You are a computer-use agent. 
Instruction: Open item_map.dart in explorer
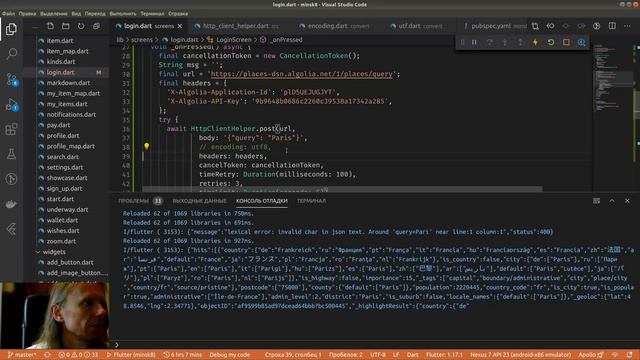pos(68,51)
